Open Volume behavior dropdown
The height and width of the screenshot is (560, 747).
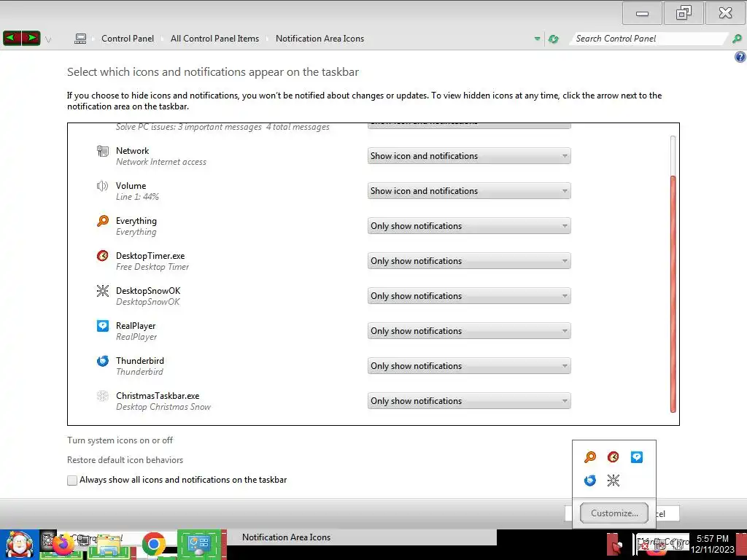pos(469,191)
